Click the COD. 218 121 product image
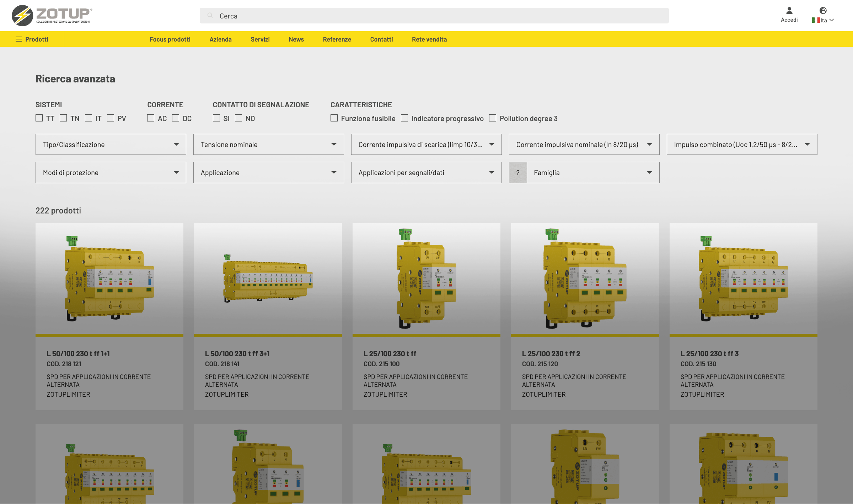Image resolution: width=853 pixels, height=504 pixels. coord(109,278)
